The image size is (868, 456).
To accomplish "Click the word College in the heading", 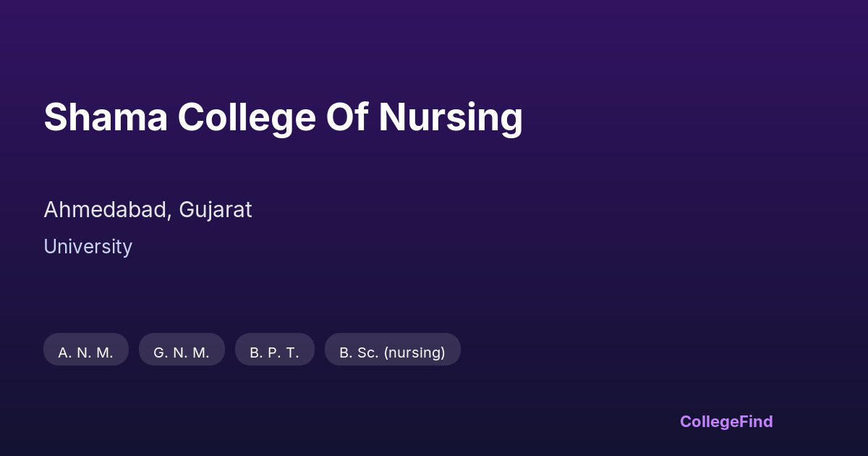I will point(247,117).
